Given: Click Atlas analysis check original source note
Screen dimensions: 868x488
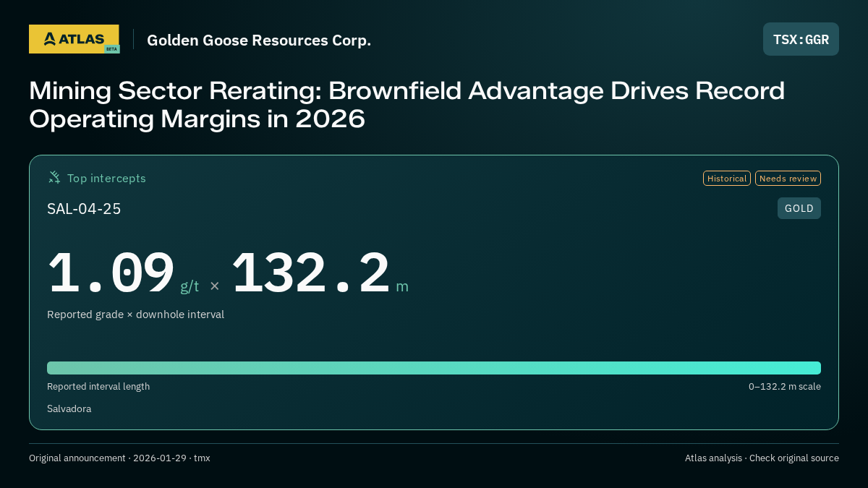Looking at the screenshot, I should coord(762,458).
